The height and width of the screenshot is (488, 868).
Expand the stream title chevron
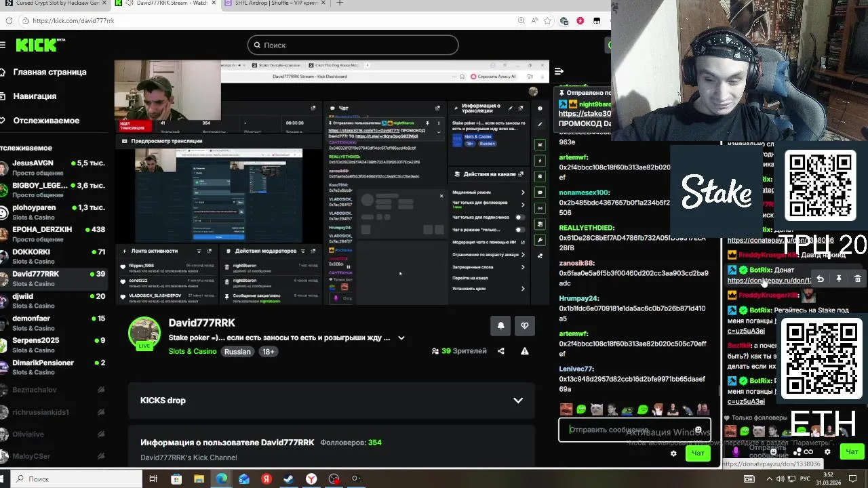click(x=401, y=338)
